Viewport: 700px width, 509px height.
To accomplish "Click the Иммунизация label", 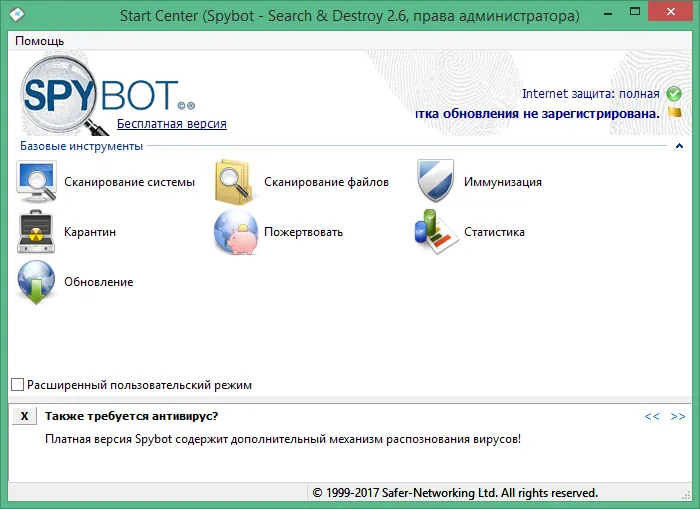I will 503,182.
